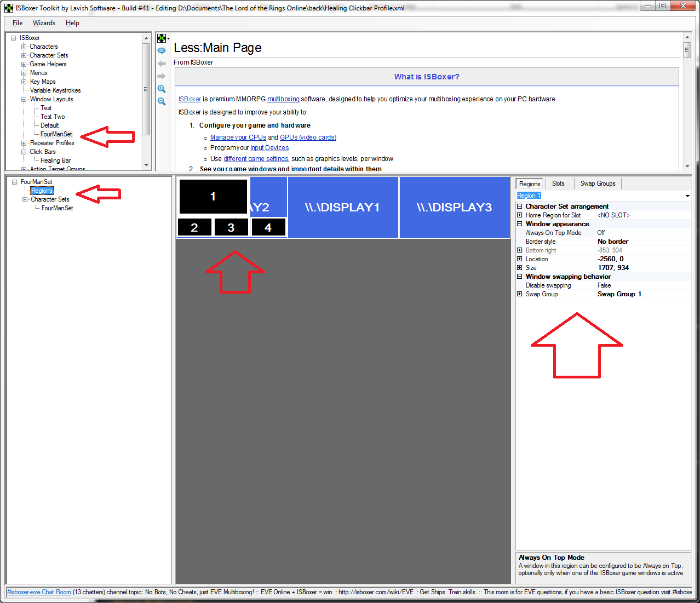Open the Input Devices link

[269, 148]
